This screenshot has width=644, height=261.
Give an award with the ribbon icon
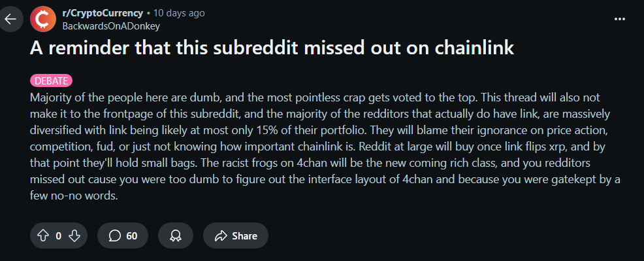pos(176,236)
